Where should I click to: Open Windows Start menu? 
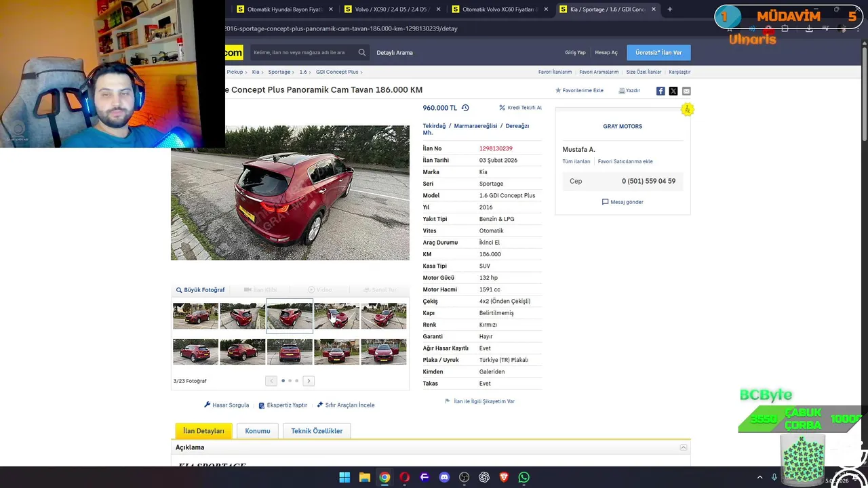pos(344,477)
